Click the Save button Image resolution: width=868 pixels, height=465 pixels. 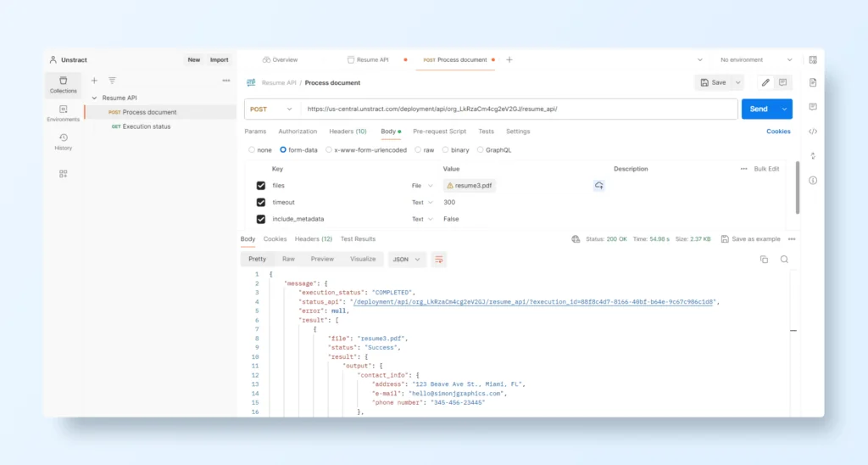[714, 82]
